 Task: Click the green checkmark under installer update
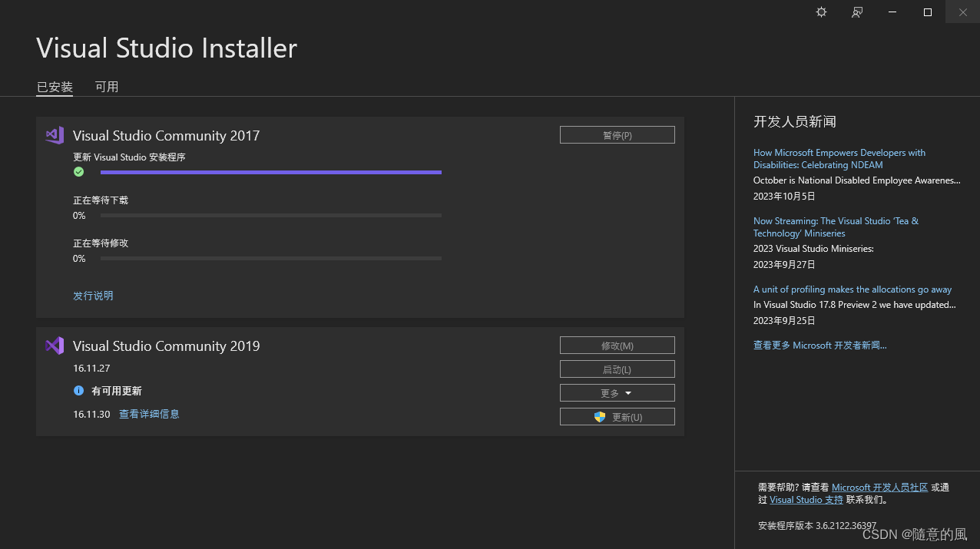click(x=78, y=172)
